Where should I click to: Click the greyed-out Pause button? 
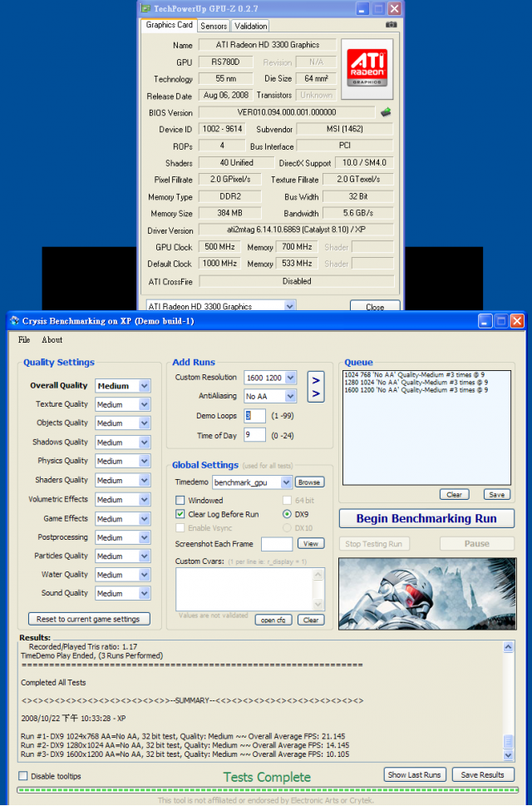tap(477, 543)
